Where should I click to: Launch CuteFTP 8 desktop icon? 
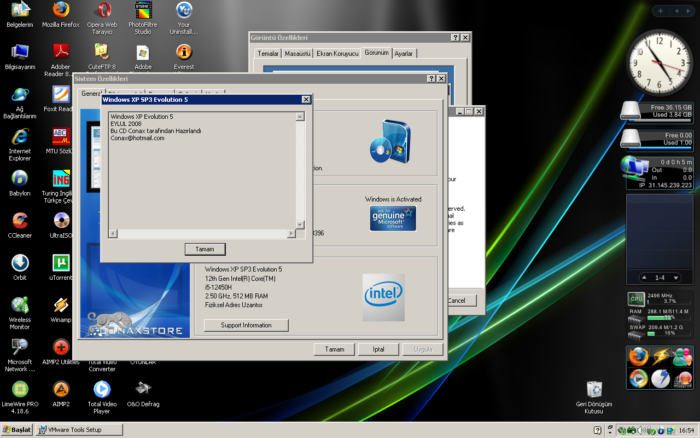[102, 56]
